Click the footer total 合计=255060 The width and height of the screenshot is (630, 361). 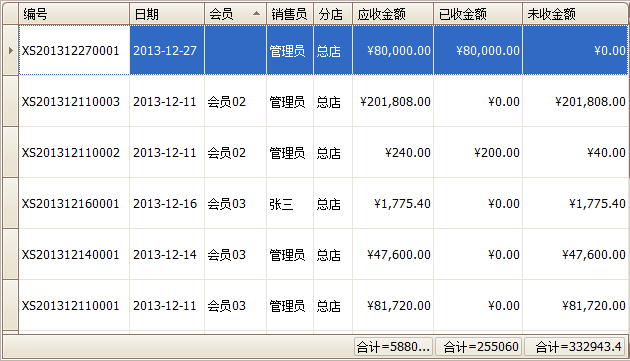478,347
